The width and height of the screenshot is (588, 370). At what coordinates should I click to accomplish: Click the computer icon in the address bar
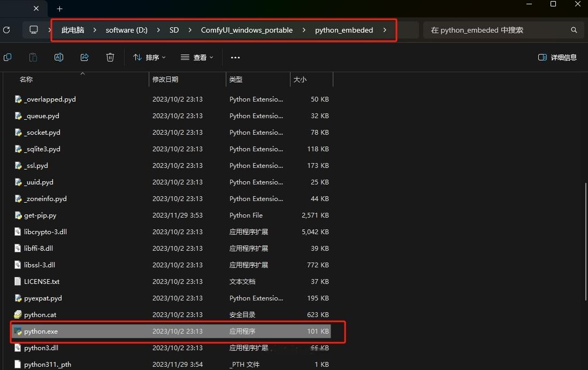pos(35,30)
